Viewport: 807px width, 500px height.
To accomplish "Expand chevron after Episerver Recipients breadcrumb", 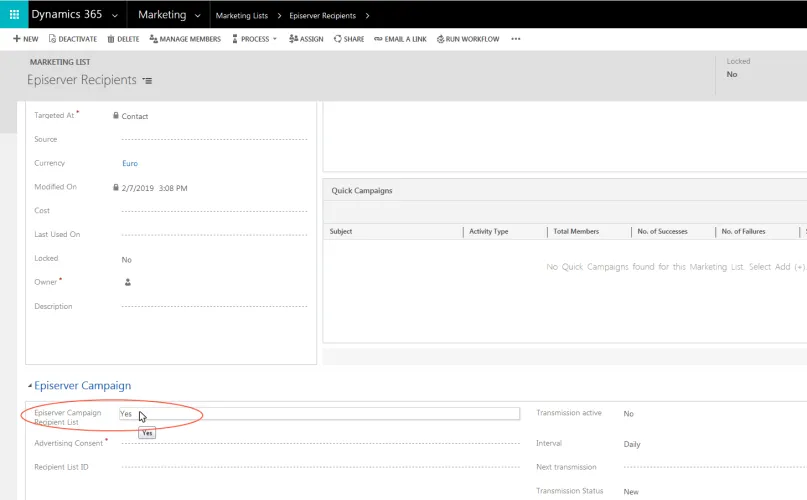I will click(367, 15).
